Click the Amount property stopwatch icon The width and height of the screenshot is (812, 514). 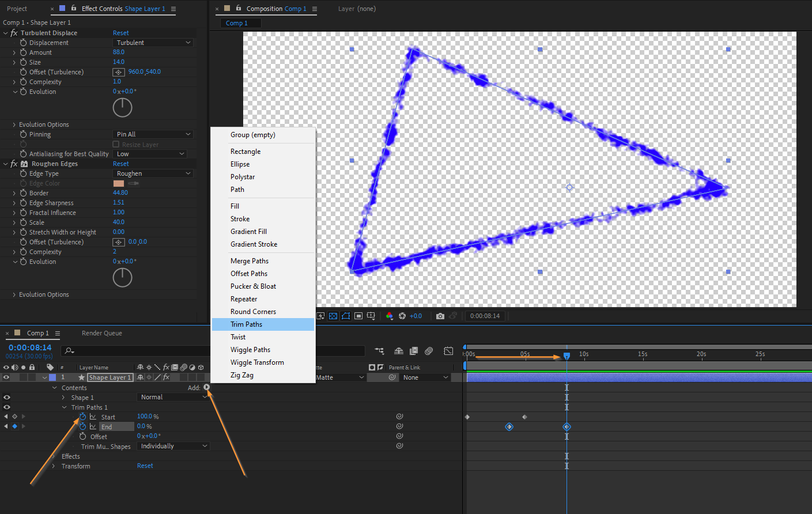tap(24, 52)
